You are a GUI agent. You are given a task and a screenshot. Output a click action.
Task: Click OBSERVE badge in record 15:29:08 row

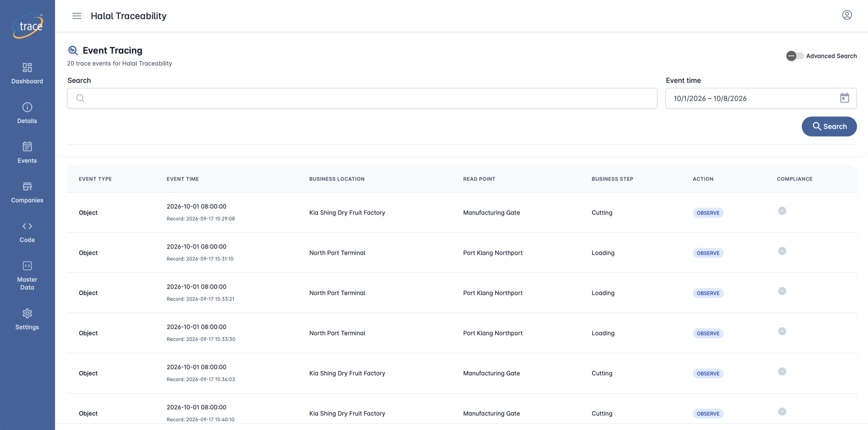pos(708,213)
